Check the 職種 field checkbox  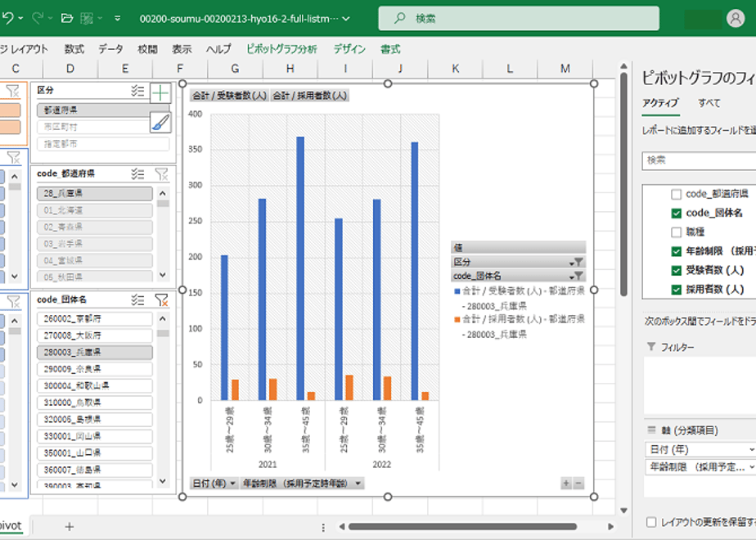676,232
